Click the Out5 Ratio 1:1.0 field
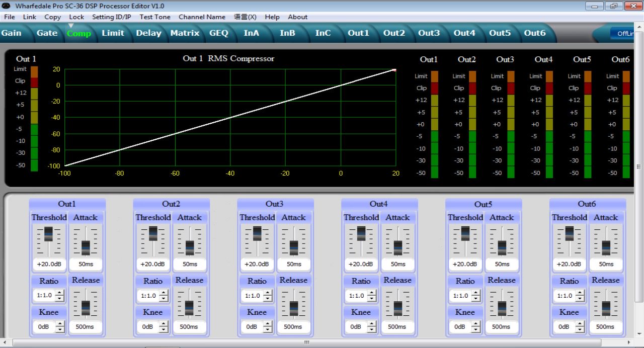 click(460, 296)
